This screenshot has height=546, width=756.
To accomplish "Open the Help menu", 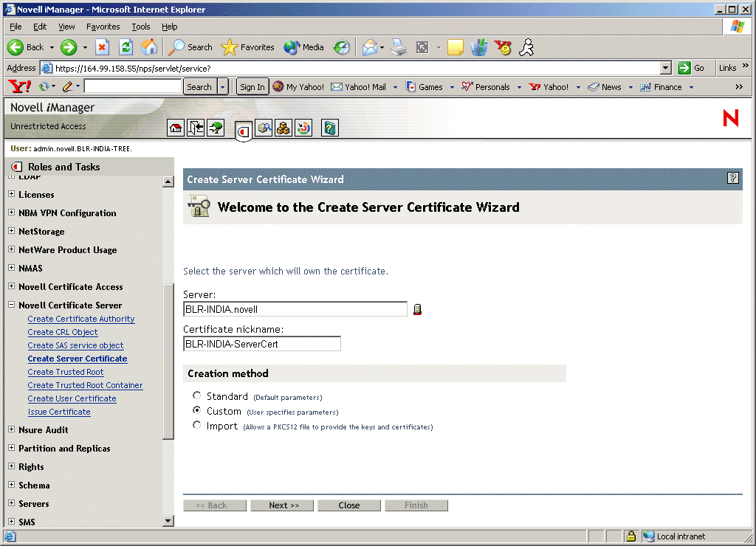I will pos(169,27).
